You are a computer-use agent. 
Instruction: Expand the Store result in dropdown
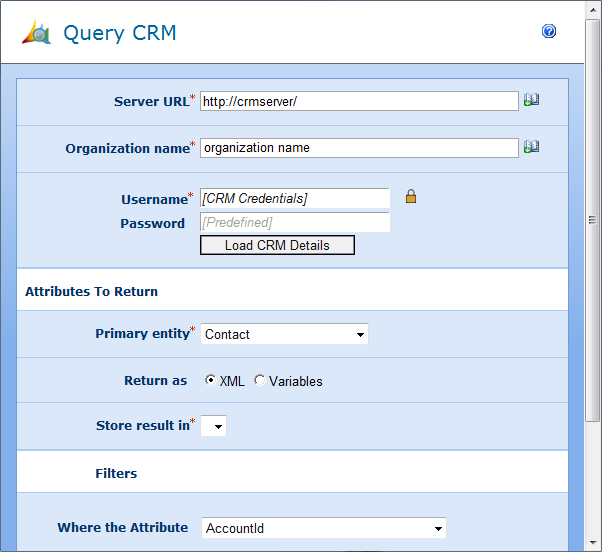pyautogui.click(x=214, y=427)
